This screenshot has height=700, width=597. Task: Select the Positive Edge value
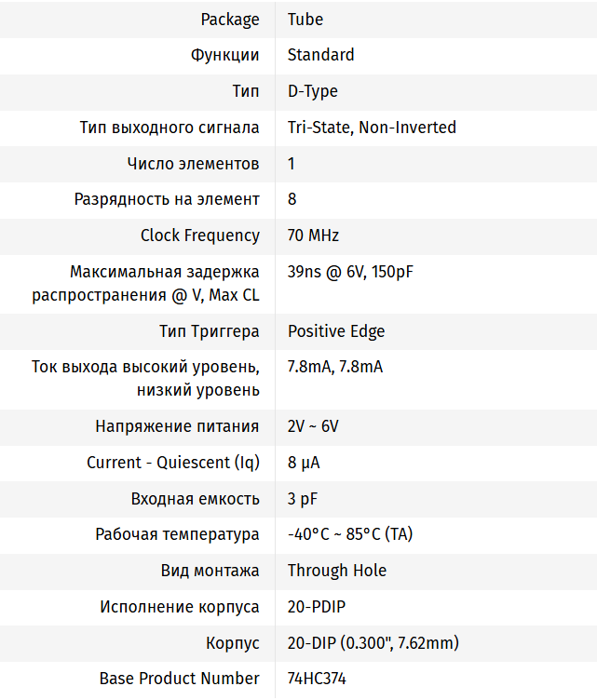pos(336,331)
